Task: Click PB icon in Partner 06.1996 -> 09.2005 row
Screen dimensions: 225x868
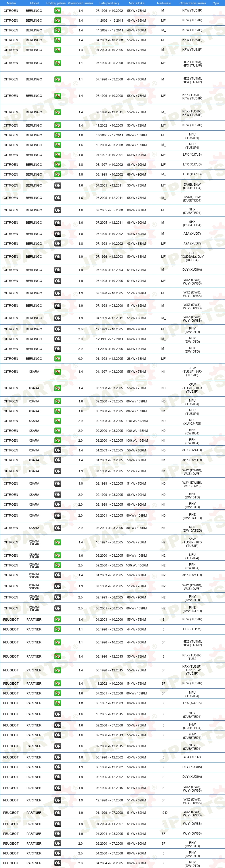Action: point(58,629)
